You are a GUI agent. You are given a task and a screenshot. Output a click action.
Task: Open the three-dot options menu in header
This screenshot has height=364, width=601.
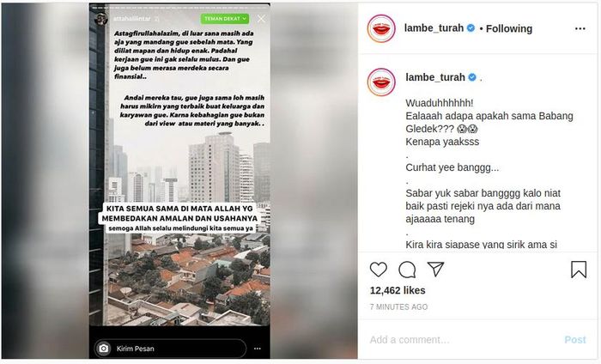(580, 28)
